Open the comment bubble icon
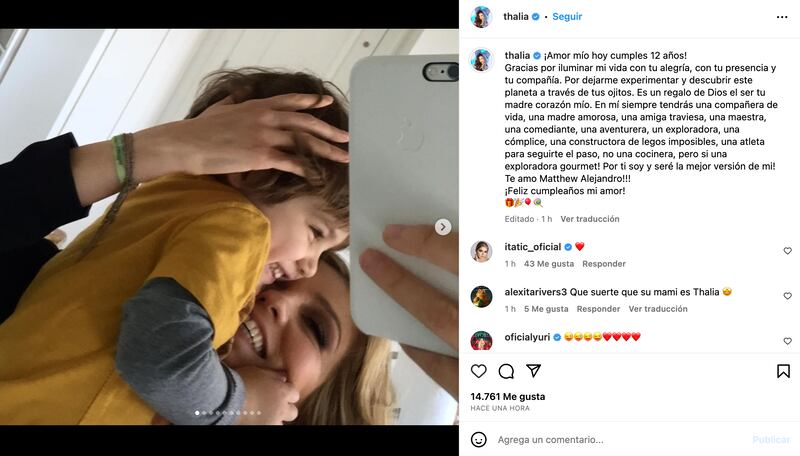Image resolution: width=800 pixels, height=456 pixels. 506,371
